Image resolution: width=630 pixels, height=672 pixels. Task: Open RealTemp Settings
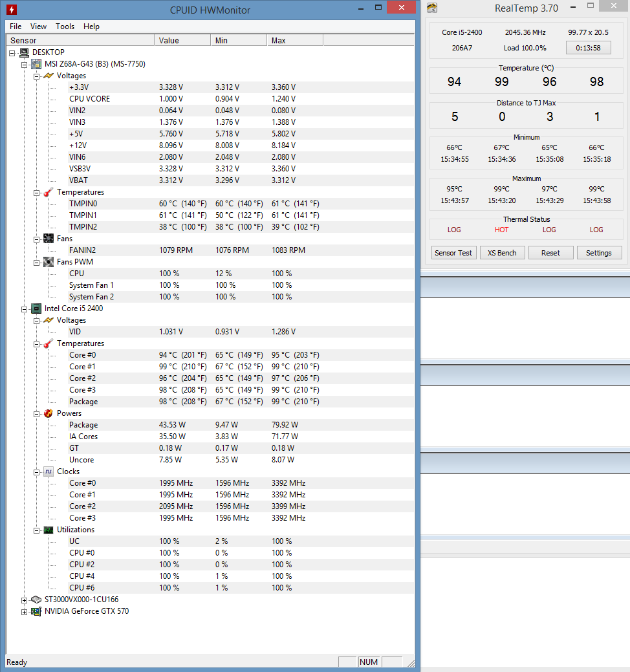click(x=599, y=253)
